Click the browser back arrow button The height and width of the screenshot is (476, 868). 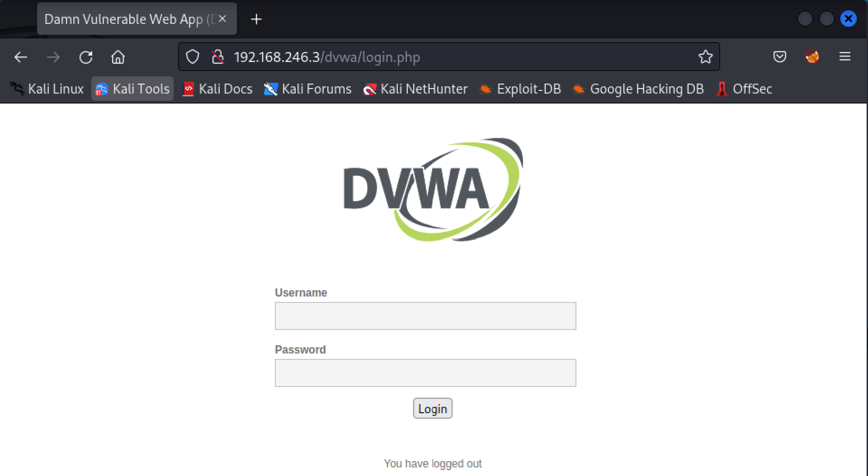(21, 57)
